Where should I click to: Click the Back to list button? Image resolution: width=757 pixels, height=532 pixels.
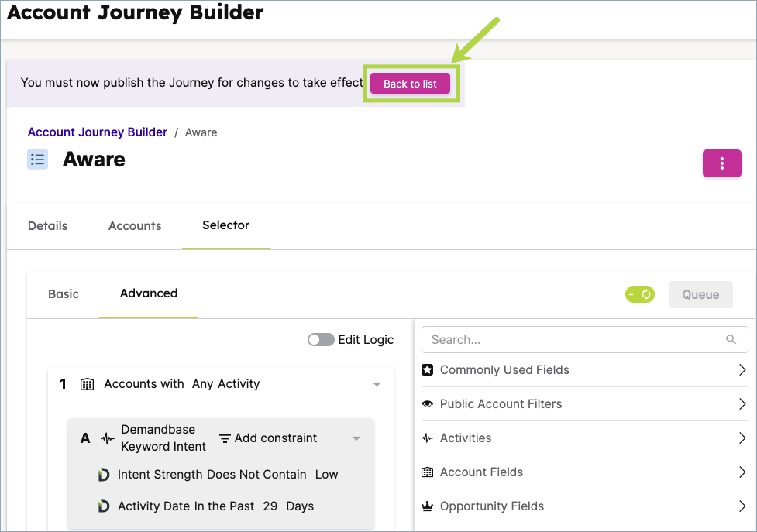[x=410, y=84]
